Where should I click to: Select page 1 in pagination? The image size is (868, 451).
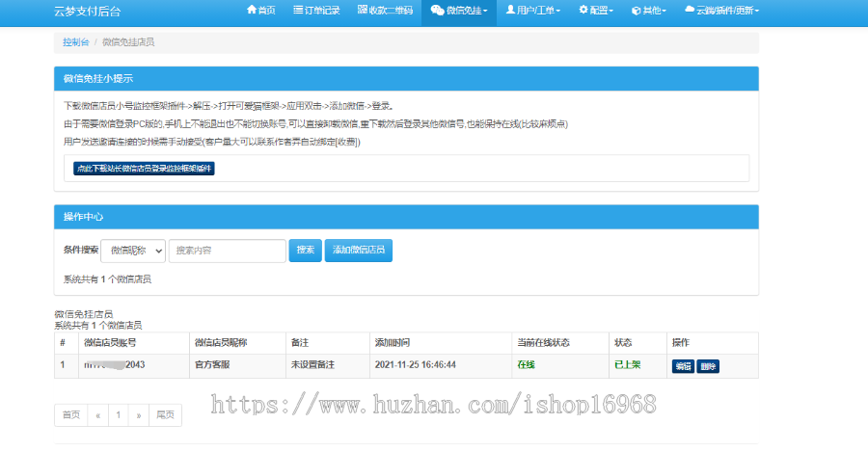119,415
